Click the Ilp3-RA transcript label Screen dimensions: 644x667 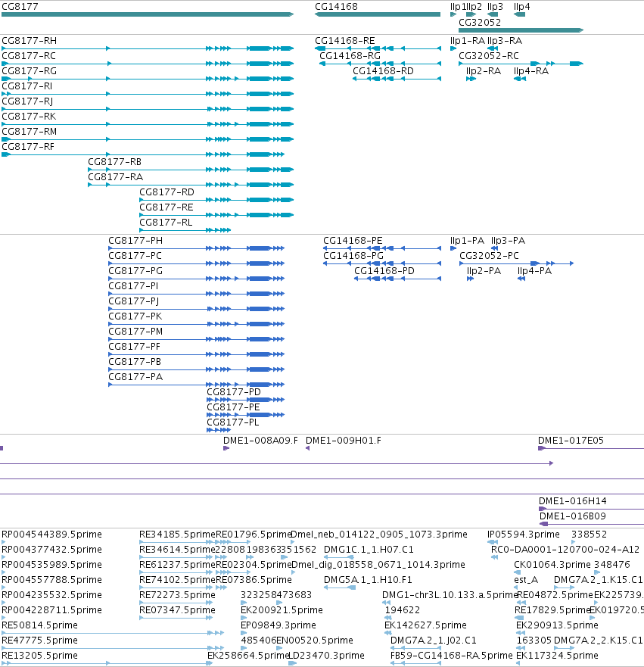point(505,41)
